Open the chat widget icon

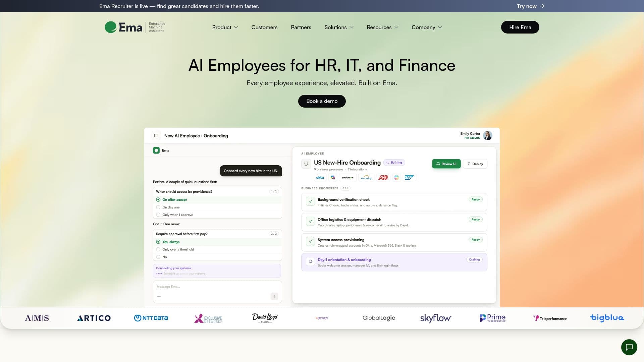[x=629, y=347]
